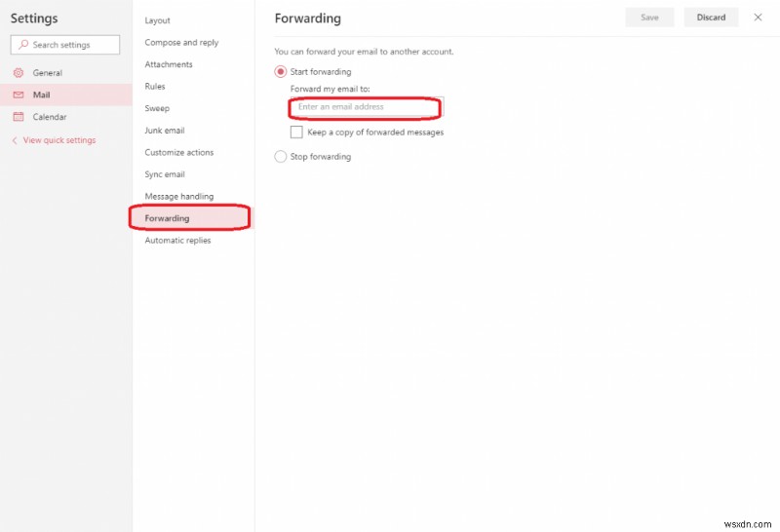Follow the View quick settings link

59,140
